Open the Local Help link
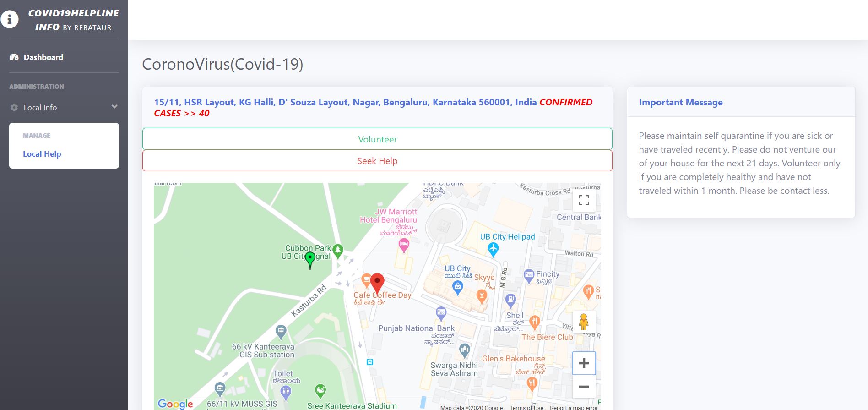The width and height of the screenshot is (868, 410). tap(42, 154)
